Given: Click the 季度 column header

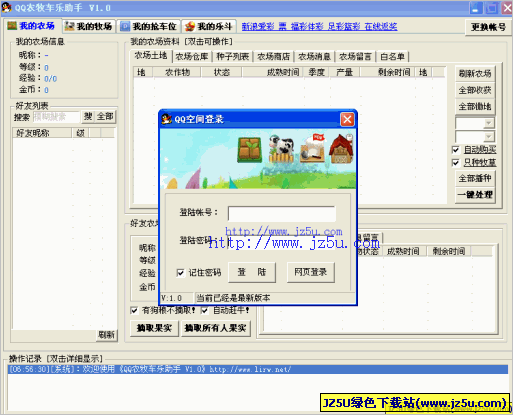Looking at the screenshot, I should 317,72.
